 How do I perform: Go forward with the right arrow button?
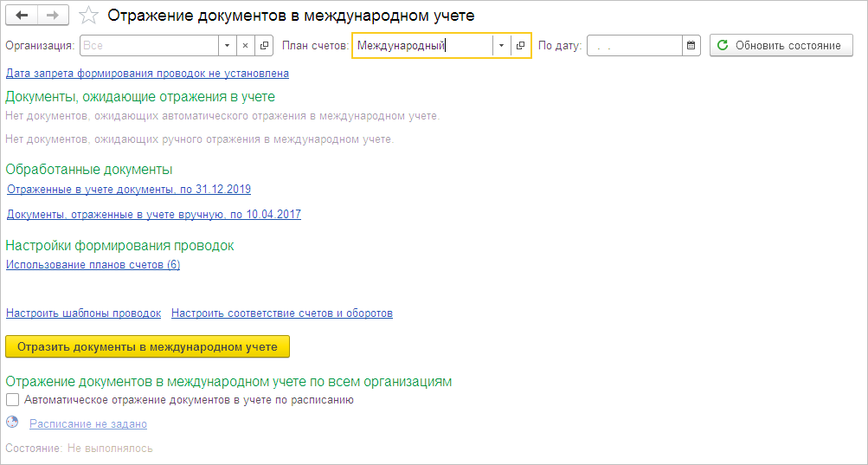(x=53, y=16)
